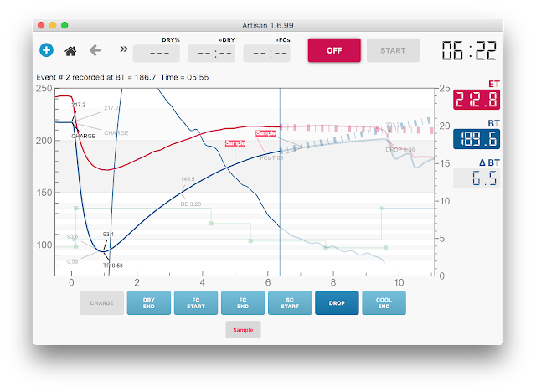Click the FCs 7:05 background annotation

tap(271, 158)
